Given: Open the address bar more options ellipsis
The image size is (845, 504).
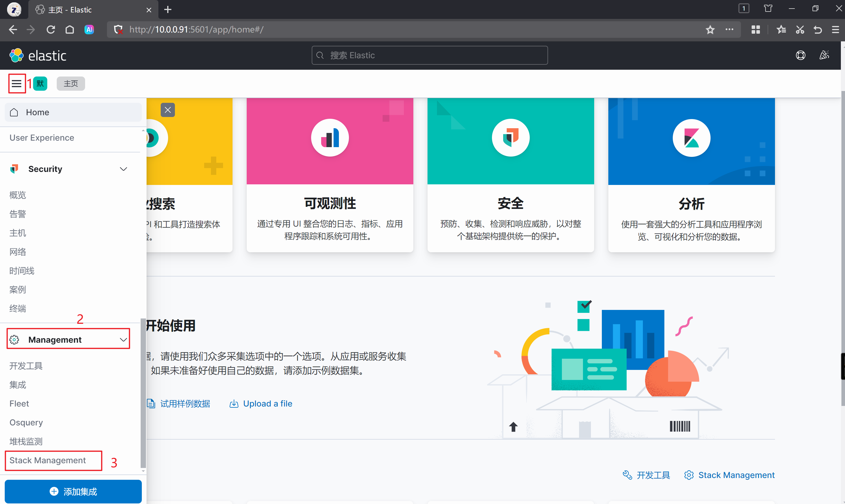Looking at the screenshot, I should click(729, 30).
